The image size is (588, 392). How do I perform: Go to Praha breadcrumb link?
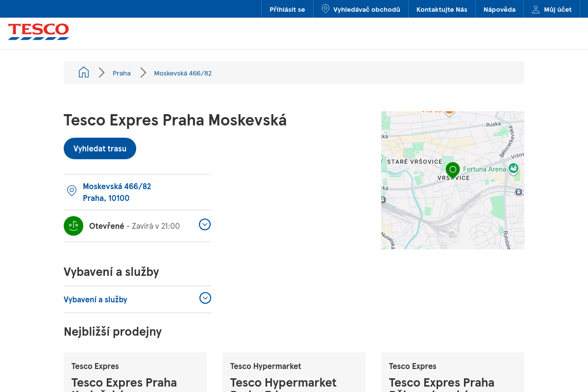click(122, 73)
